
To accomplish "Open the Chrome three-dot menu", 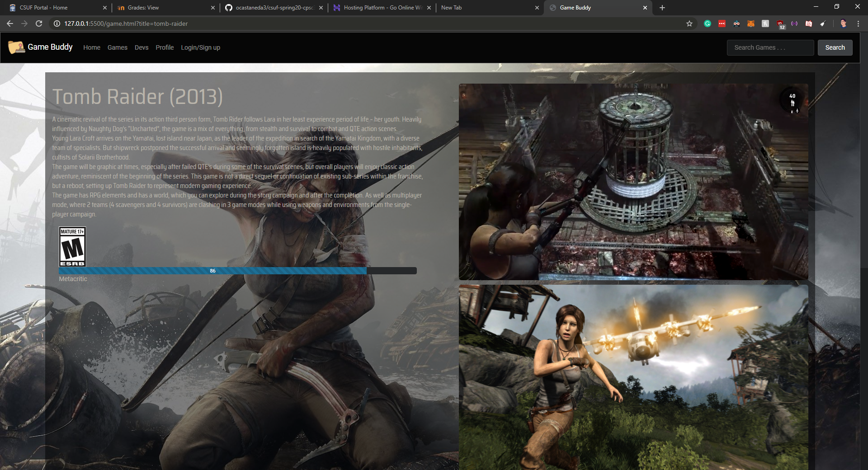I will tap(858, 23).
